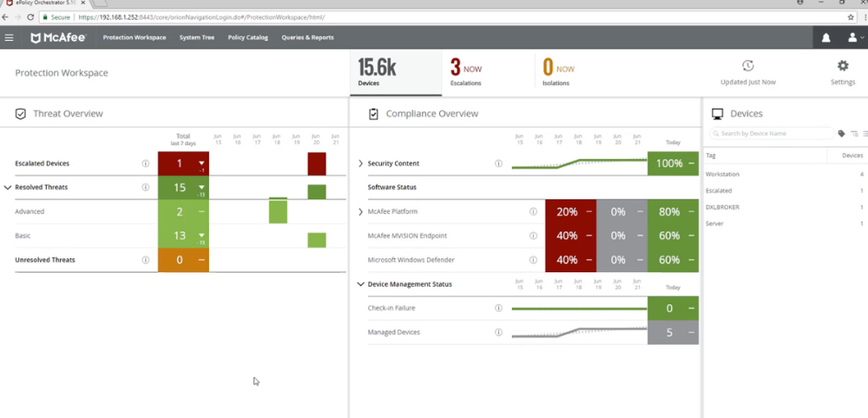Click the Unresolved Threats info icon
The image size is (868, 418).
point(146,260)
